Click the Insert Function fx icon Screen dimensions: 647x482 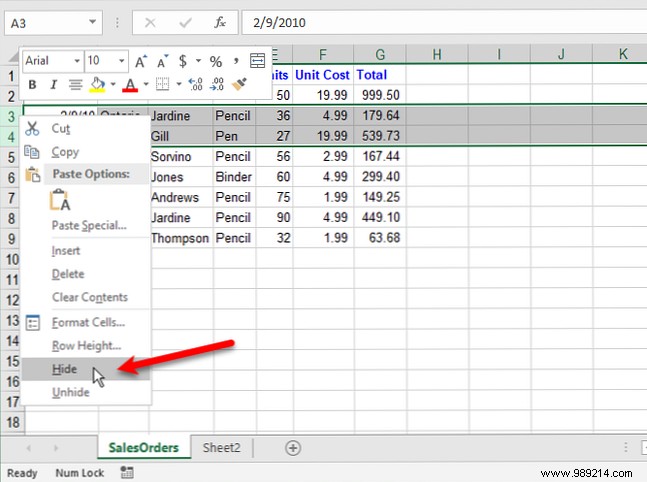coord(220,22)
